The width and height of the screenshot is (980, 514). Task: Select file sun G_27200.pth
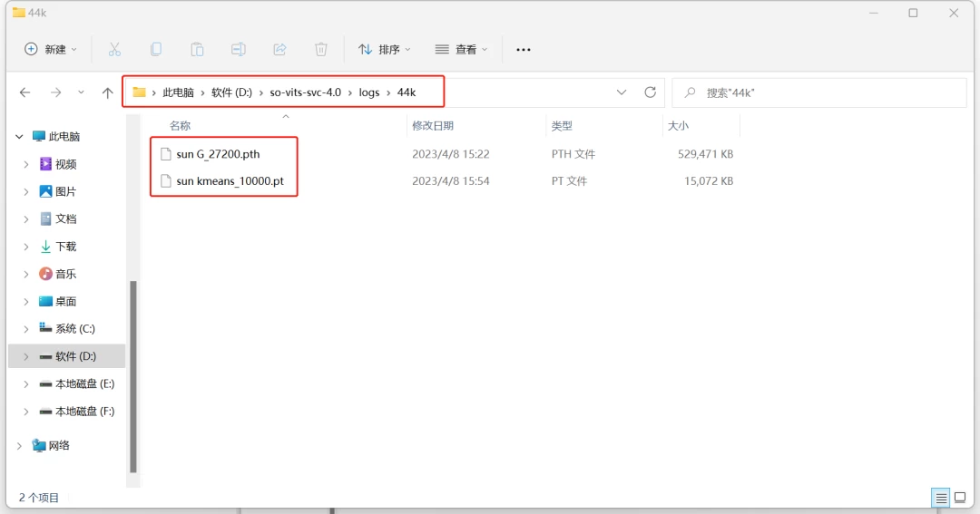pyautogui.click(x=218, y=153)
